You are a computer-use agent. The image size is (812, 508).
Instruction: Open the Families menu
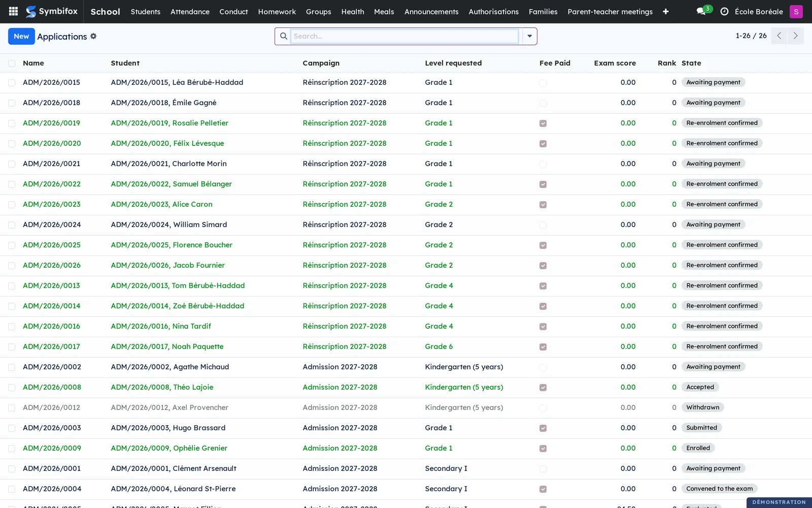point(543,11)
